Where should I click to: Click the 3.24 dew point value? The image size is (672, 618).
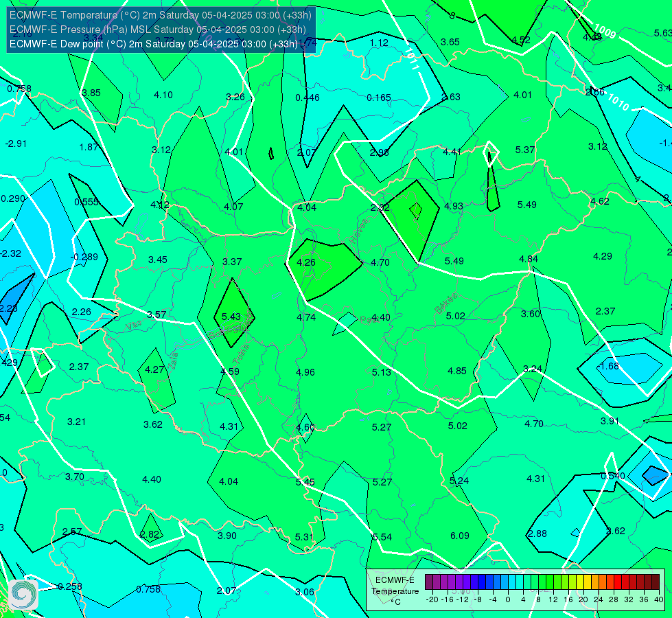pyautogui.click(x=533, y=369)
